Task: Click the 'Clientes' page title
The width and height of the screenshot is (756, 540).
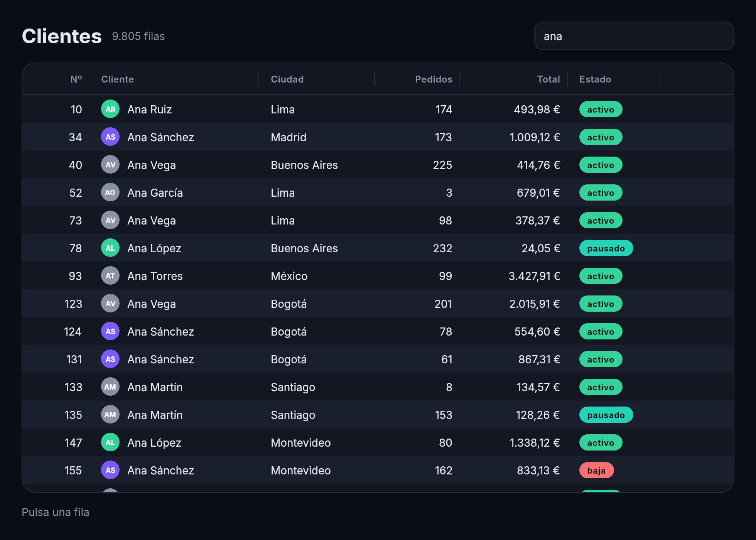Action: pyautogui.click(x=62, y=36)
